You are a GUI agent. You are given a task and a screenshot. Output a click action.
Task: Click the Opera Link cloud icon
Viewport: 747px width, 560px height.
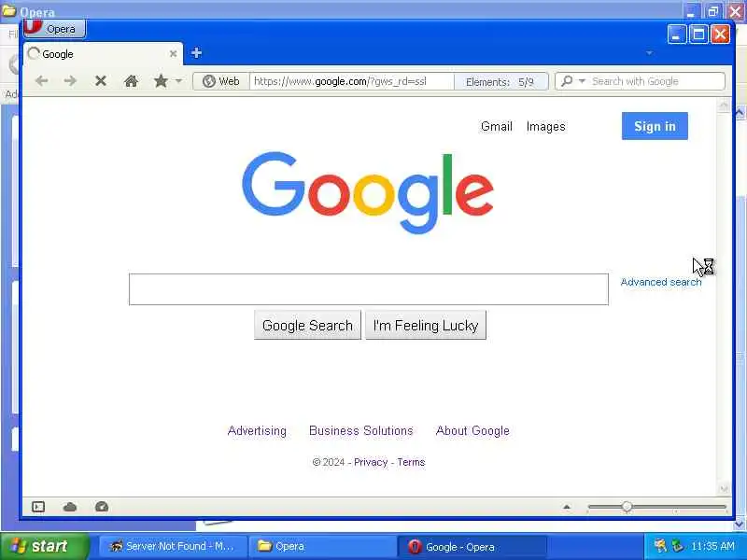point(70,507)
